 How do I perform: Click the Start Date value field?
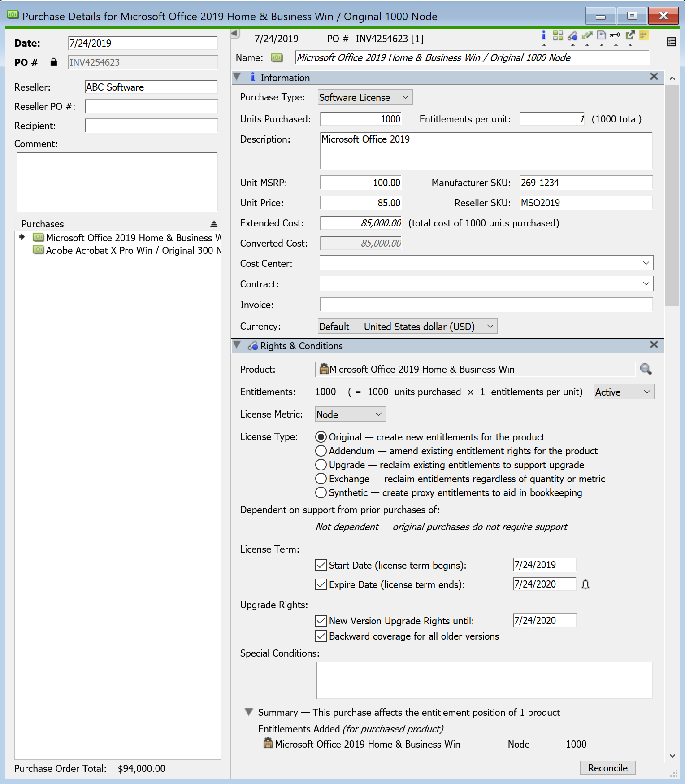coord(544,565)
